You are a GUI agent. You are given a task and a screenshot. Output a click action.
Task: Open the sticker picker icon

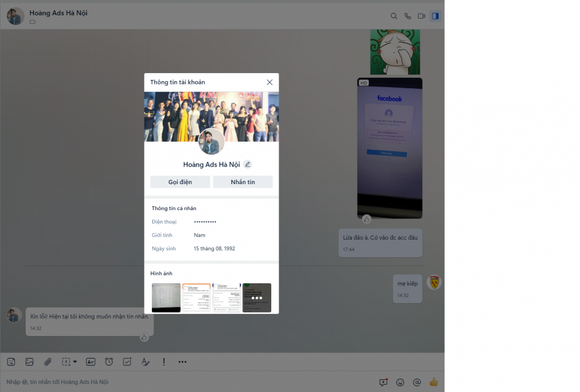click(11, 361)
